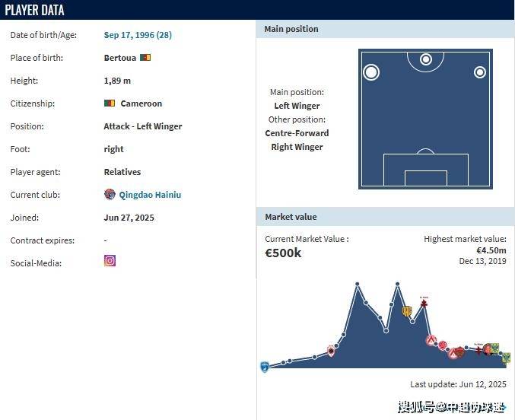The image size is (515, 420).
Task: Click the highest market value €4.50m
Action: [x=491, y=250]
